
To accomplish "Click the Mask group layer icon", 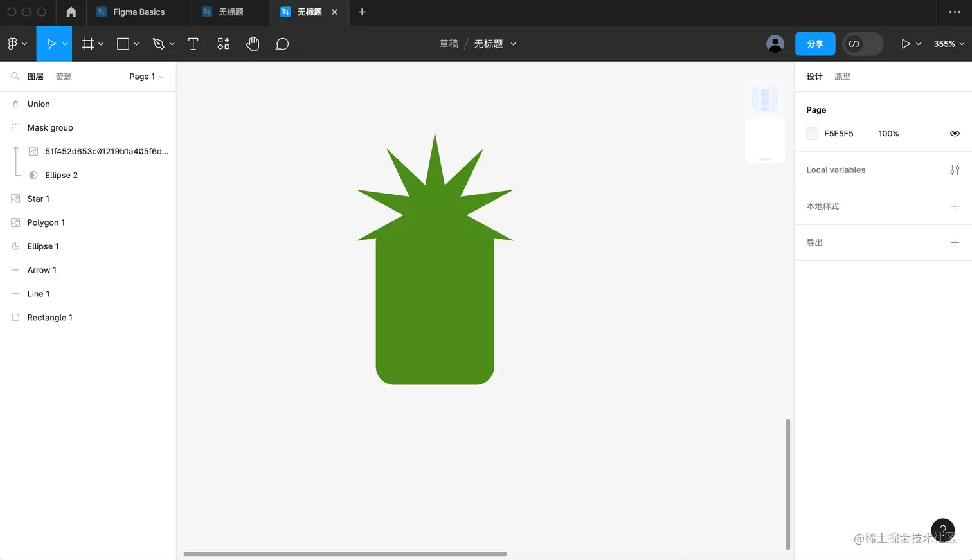I will [x=15, y=128].
